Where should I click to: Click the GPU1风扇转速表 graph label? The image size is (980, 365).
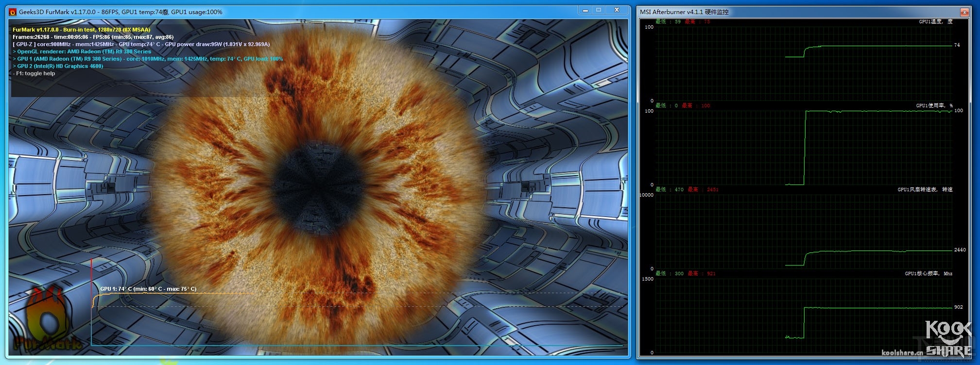(x=925, y=189)
